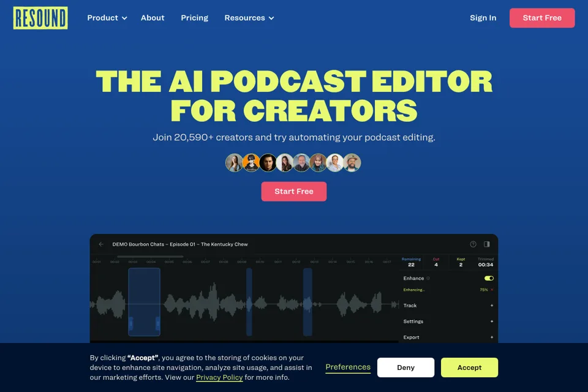
Task: Open the Pricing page
Action: (194, 18)
